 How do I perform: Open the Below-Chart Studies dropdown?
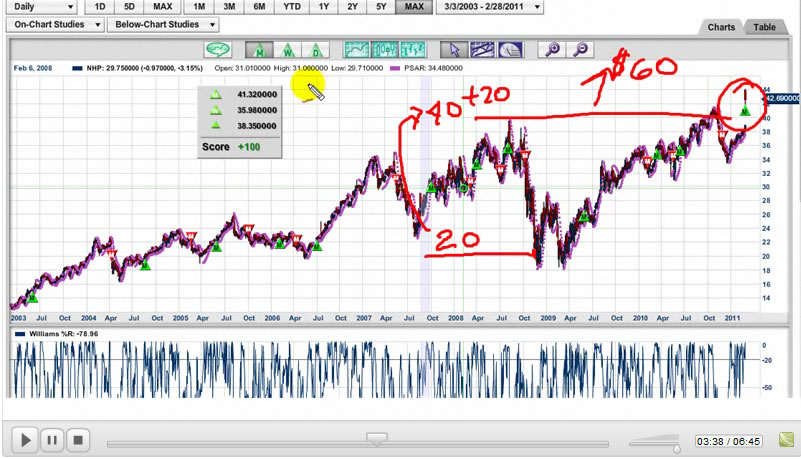tap(163, 25)
